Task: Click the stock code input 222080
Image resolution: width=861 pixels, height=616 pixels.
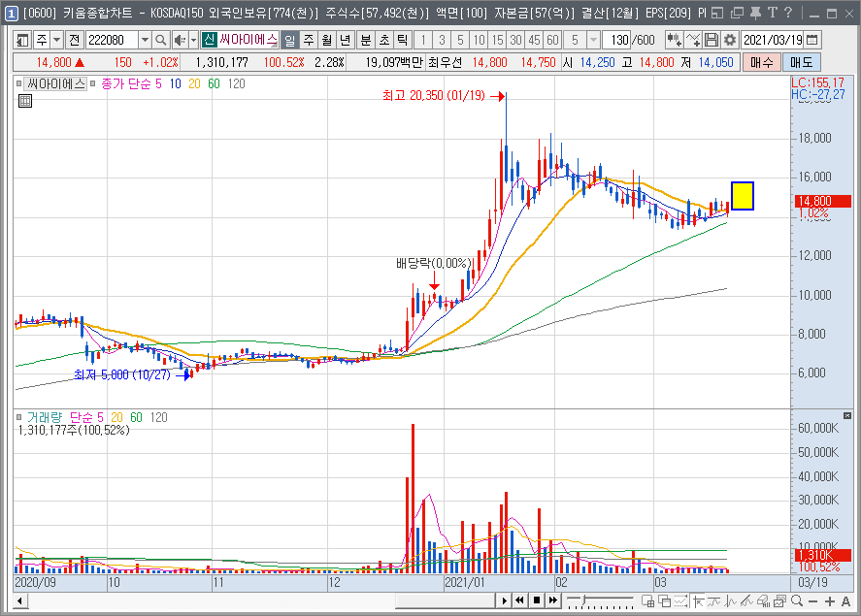Action: coord(113,40)
